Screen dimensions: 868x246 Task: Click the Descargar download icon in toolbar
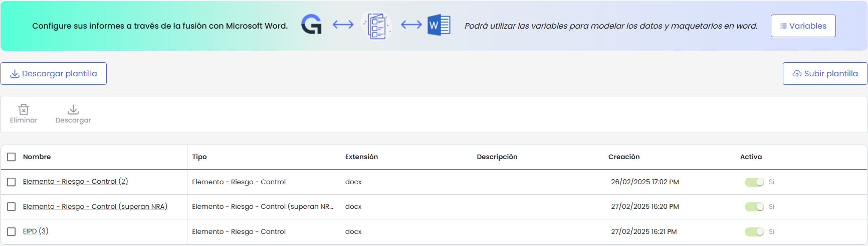pos(73,109)
